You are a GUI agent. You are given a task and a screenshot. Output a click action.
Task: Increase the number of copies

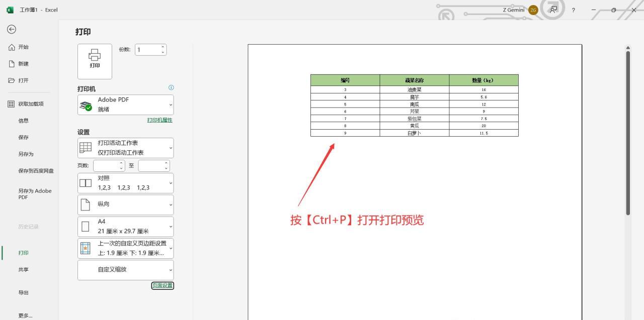tap(163, 47)
